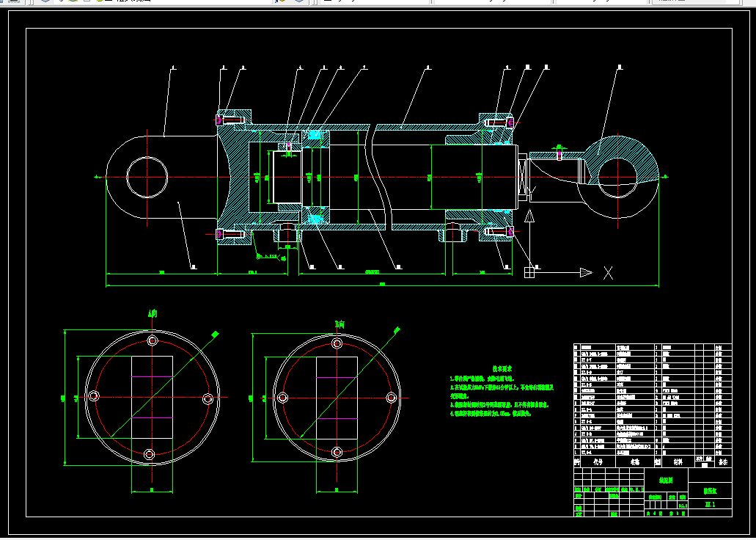The width and height of the screenshot is (756, 540).
Task: Click the green 液压缸 title text
Action: click(x=710, y=492)
